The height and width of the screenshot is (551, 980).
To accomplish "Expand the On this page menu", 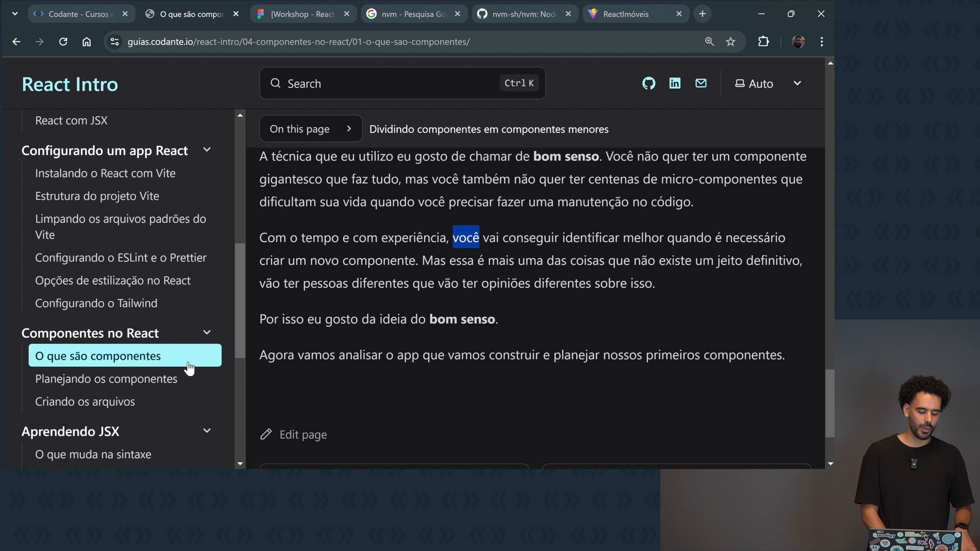I will coord(310,129).
